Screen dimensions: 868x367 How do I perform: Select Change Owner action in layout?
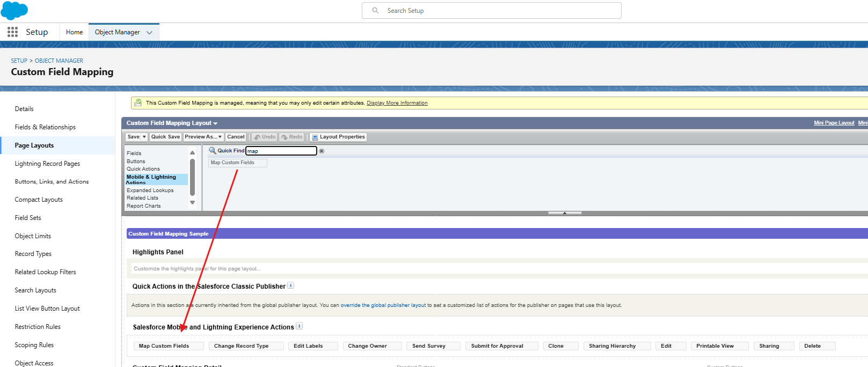pyautogui.click(x=372, y=346)
